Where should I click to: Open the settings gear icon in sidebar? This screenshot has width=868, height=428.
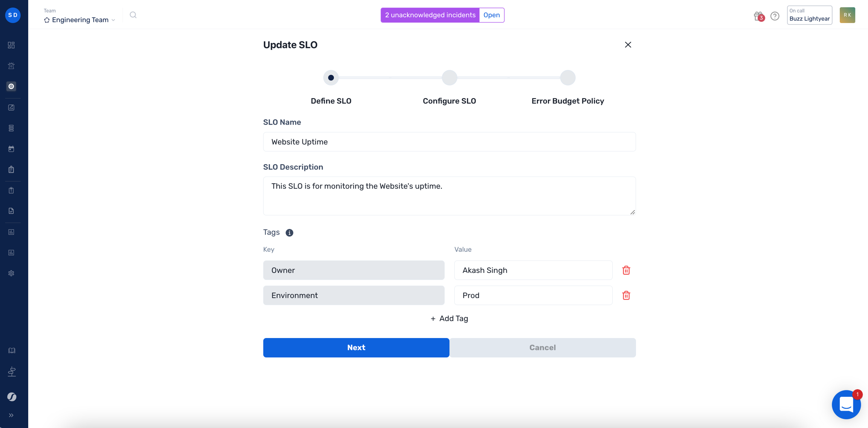click(11, 274)
